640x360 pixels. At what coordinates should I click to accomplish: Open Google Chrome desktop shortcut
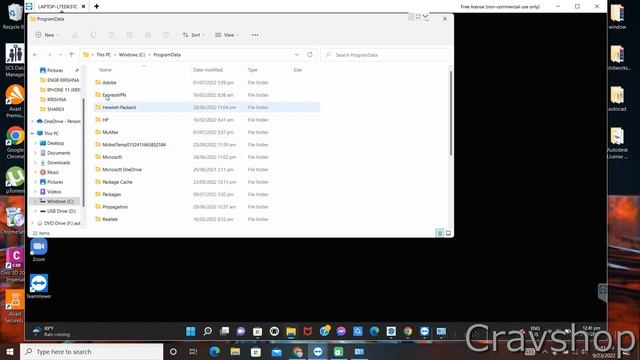point(15,143)
